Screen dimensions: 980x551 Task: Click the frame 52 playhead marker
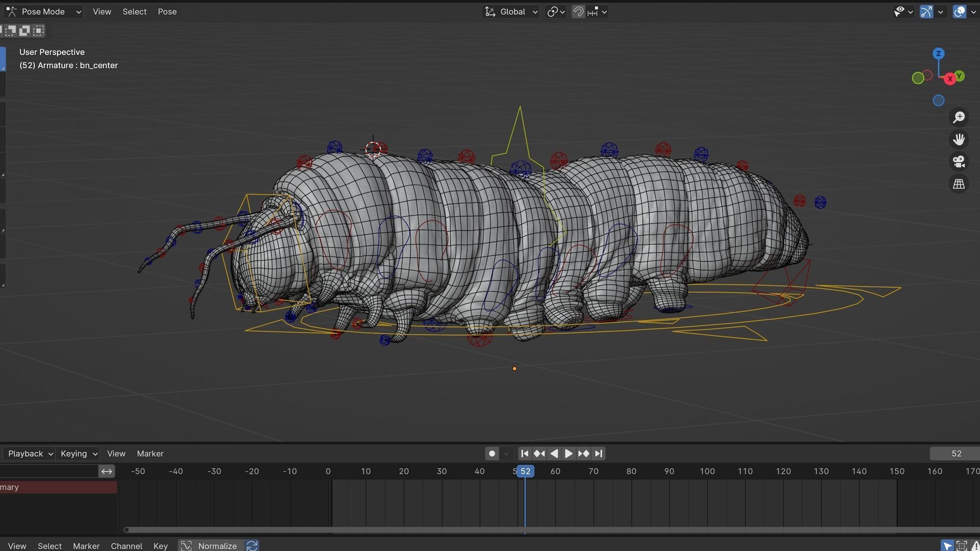[525, 471]
